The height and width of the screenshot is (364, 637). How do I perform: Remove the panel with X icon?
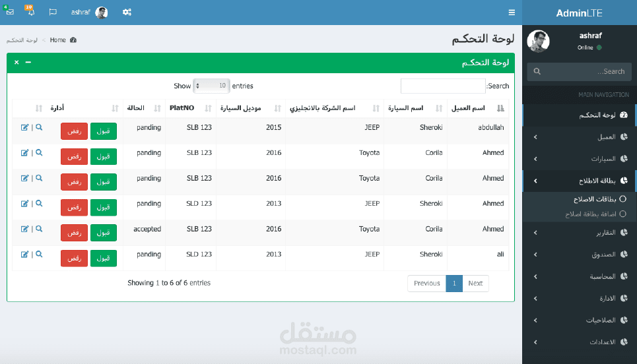17,62
